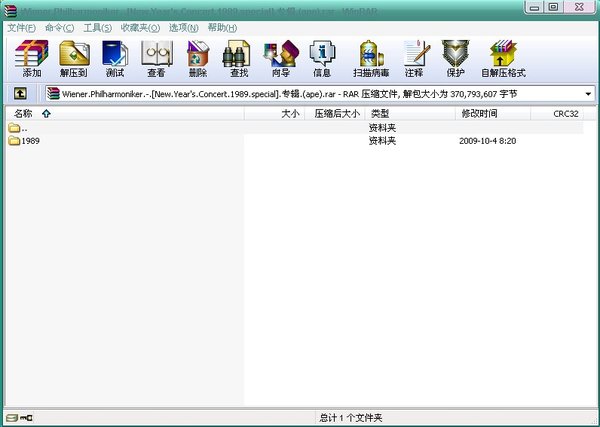
Task: Open the 工具(S) menu
Action: click(x=98, y=28)
